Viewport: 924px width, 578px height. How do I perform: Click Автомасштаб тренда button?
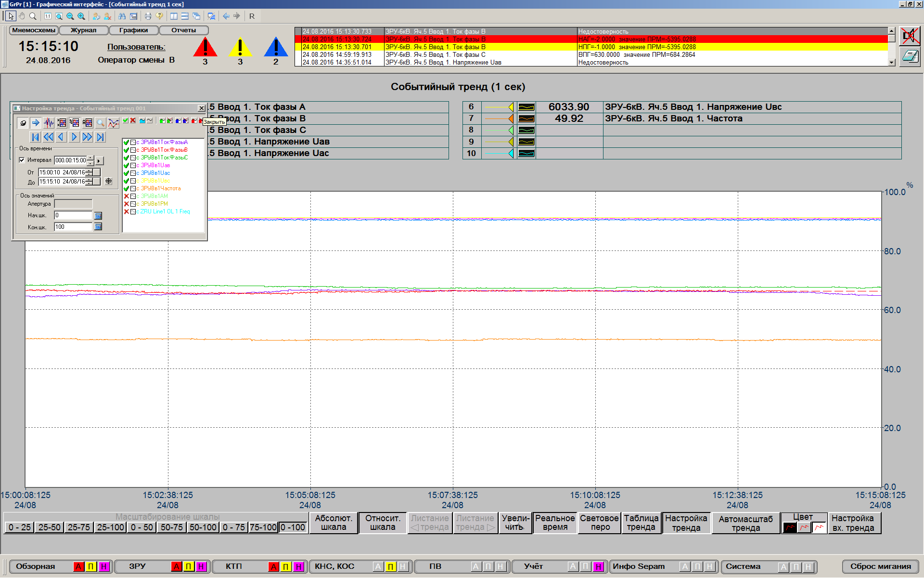[745, 524]
